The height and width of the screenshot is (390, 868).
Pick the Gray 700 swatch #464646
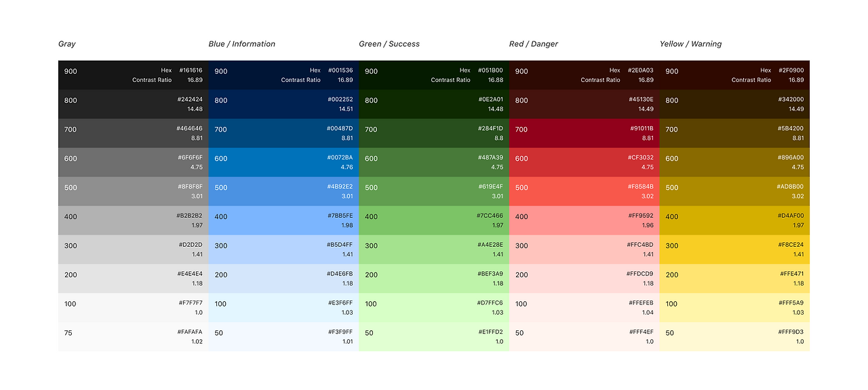(x=134, y=134)
